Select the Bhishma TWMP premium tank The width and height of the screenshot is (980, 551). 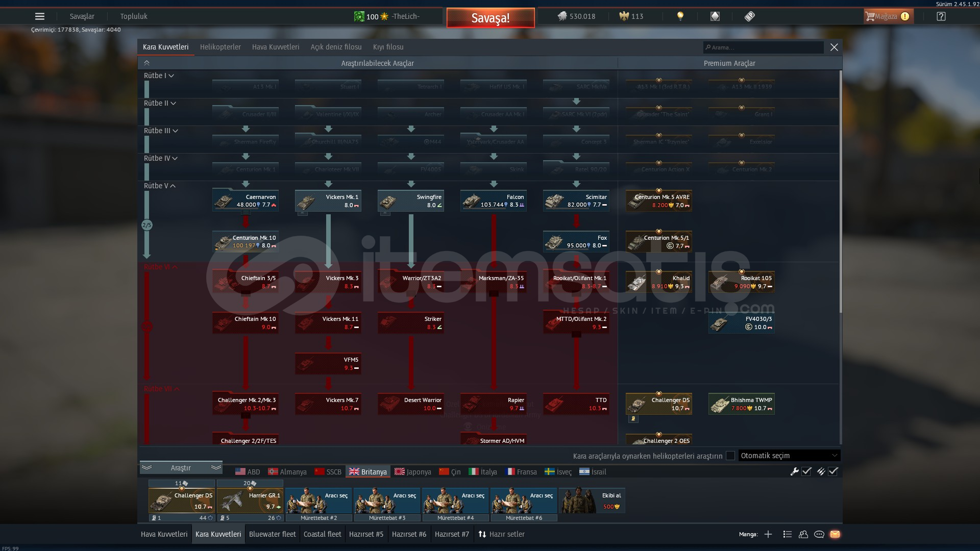click(742, 404)
